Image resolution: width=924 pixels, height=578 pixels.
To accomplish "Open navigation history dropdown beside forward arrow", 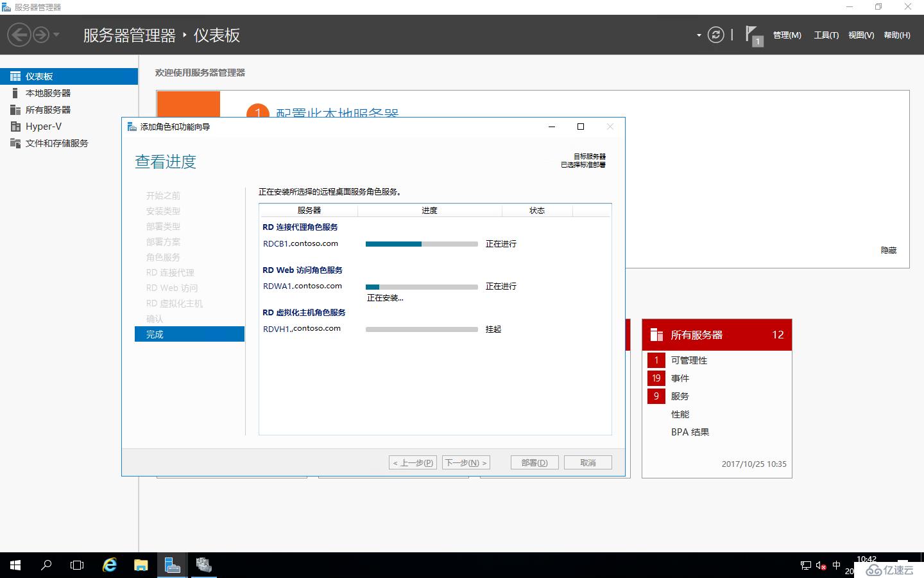I will point(56,35).
